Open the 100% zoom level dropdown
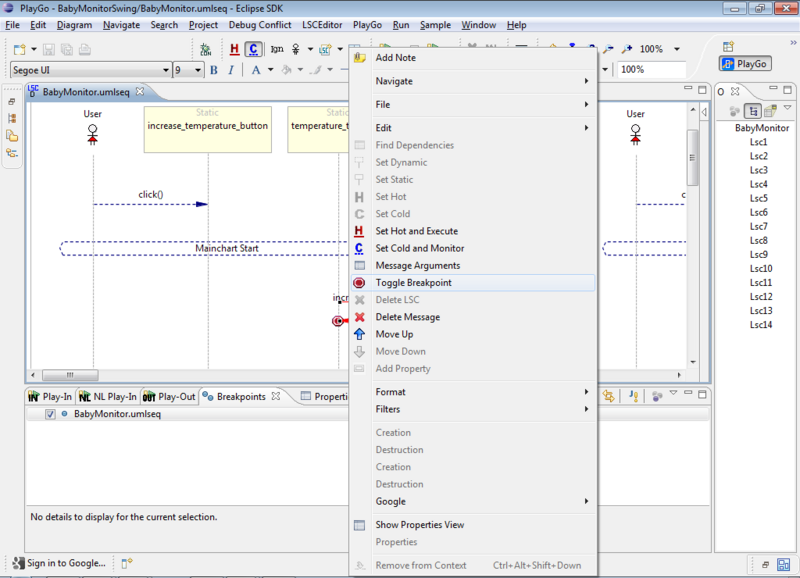This screenshot has width=800, height=578. pos(677,49)
